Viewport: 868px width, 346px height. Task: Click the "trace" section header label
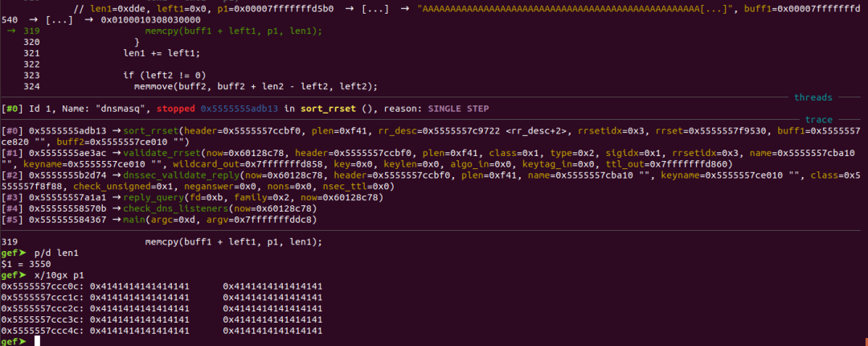point(819,119)
